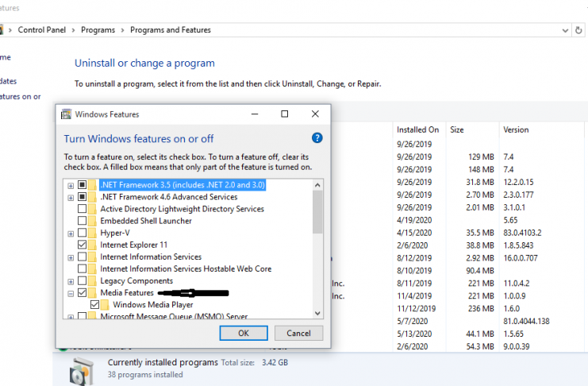Select the program row sized 236 MB

click(458, 309)
